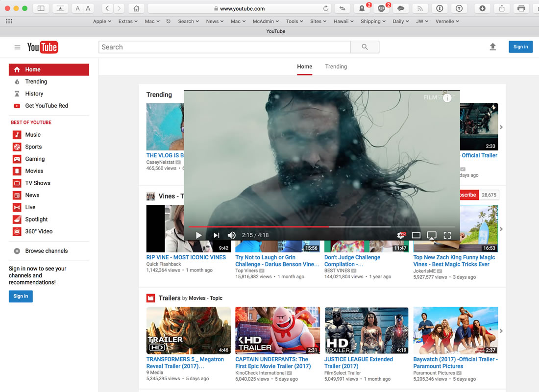This screenshot has height=392, width=539.
Task: Enter full screen in the video player
Action: [x=447, y=235]
